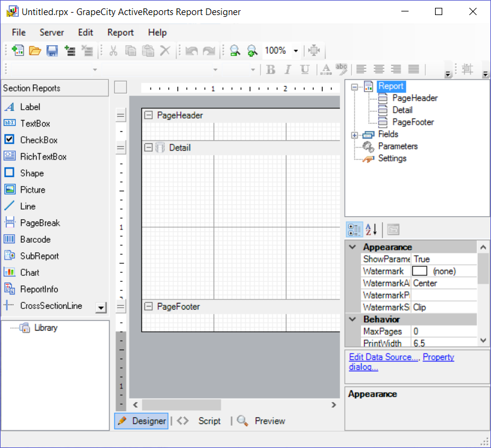Image resolution: width=491 pixels, height=448 pixels.
Task: Click the Watermark color swatch
Action: pyautogui.click(x=419, y=271)
